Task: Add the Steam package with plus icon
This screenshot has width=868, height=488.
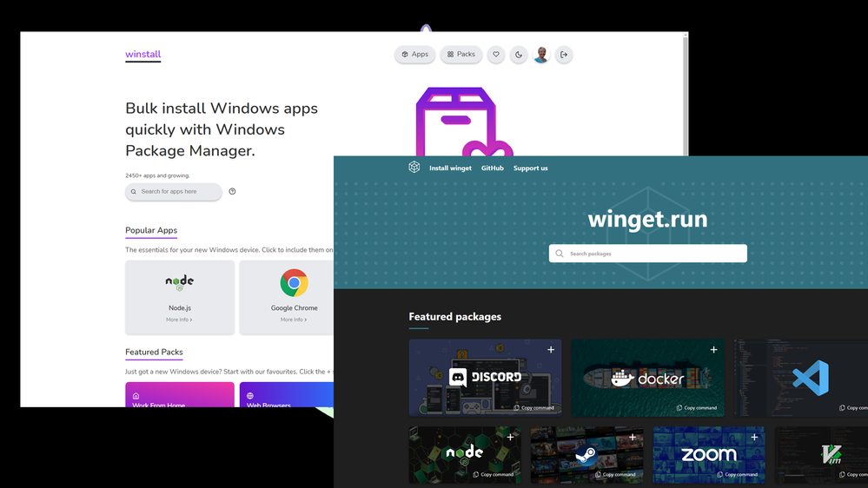Action: [x=633, y=437]
